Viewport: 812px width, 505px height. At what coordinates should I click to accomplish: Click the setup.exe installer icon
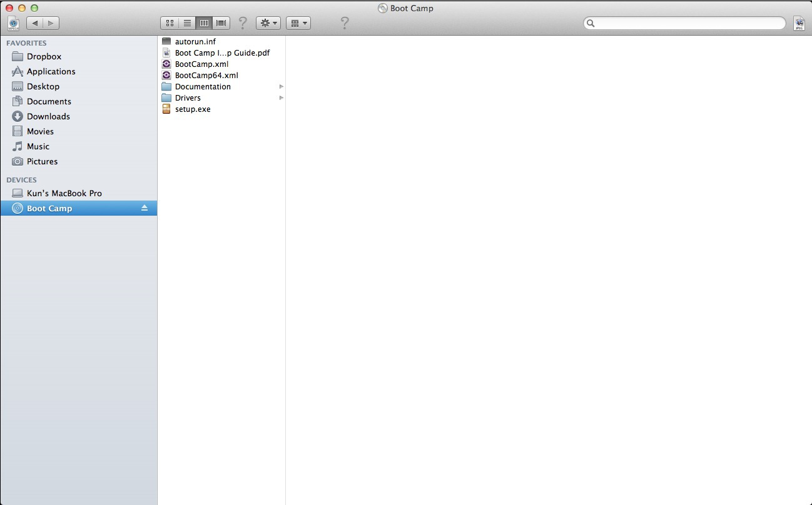166,109
